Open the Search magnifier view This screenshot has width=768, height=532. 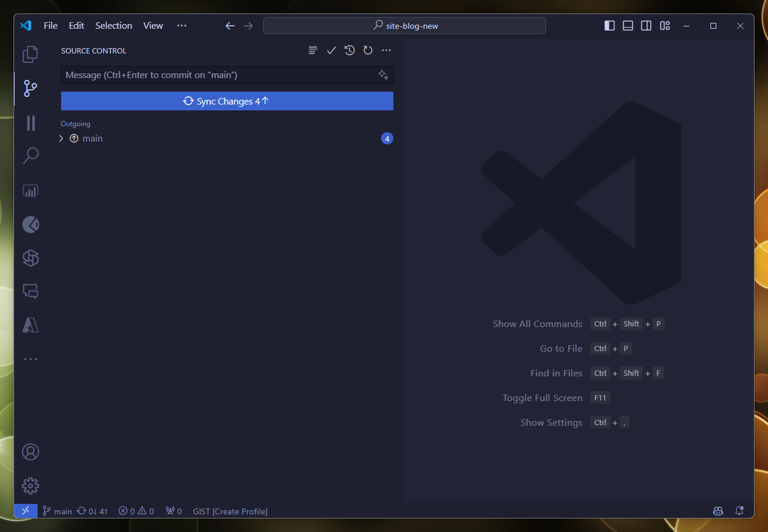(31, 156)
